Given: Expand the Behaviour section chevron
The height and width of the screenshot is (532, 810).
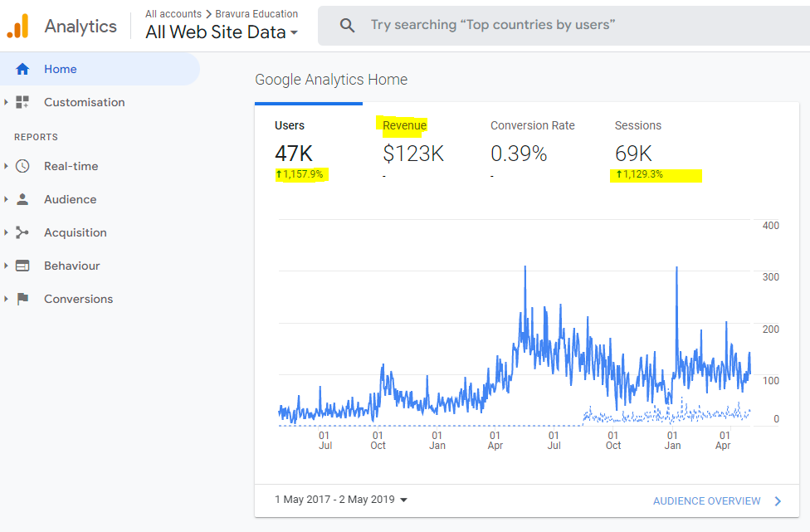Looking at the screenshot, I should coord(7,266).
